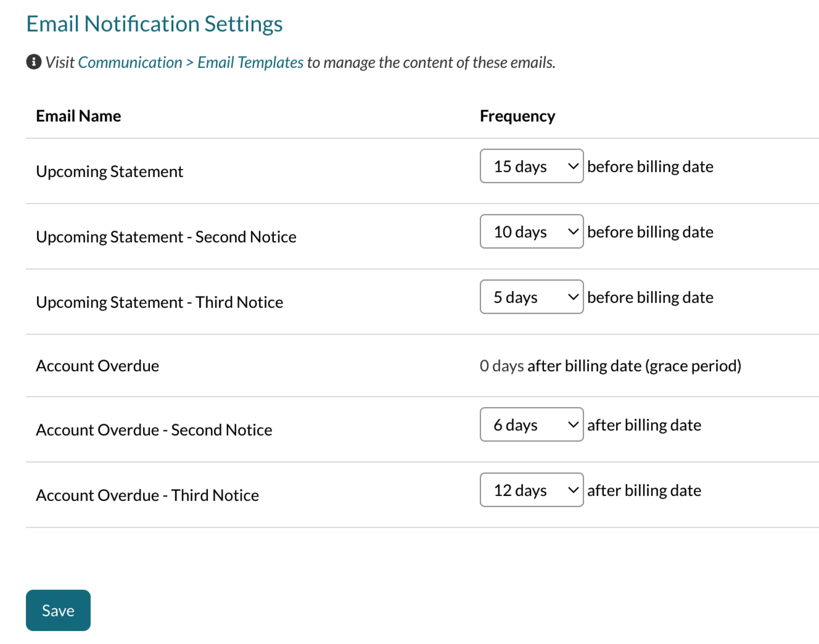Open the 12 days frequency dropdown

tap(531, 490)
